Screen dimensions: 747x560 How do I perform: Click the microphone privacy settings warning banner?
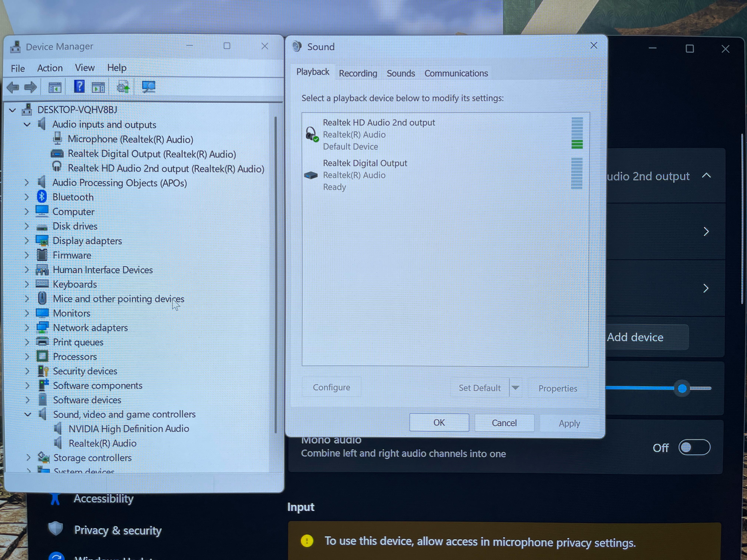[505, 541]
